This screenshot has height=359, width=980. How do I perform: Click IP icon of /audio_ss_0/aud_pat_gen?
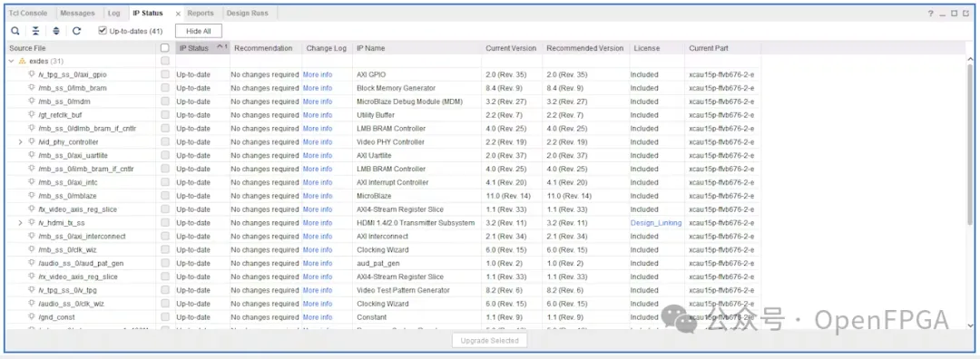click(33, 263)
